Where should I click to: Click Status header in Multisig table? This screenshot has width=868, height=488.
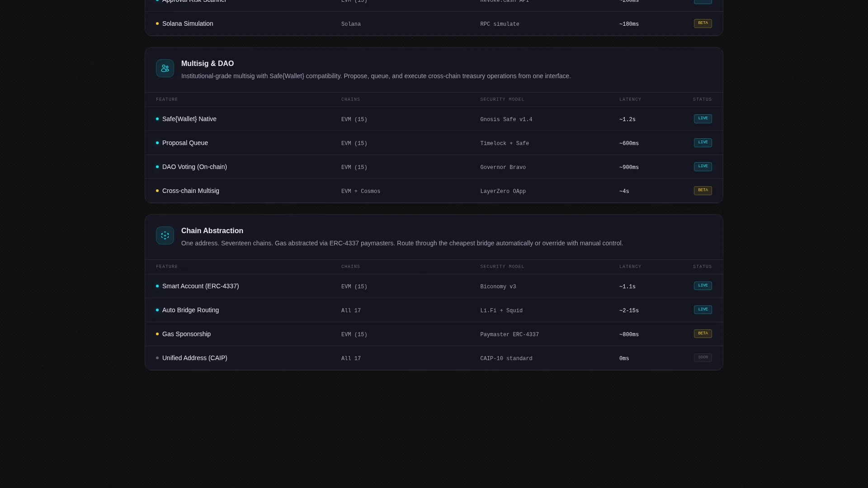pyautogui.click(x=703, y=99)
